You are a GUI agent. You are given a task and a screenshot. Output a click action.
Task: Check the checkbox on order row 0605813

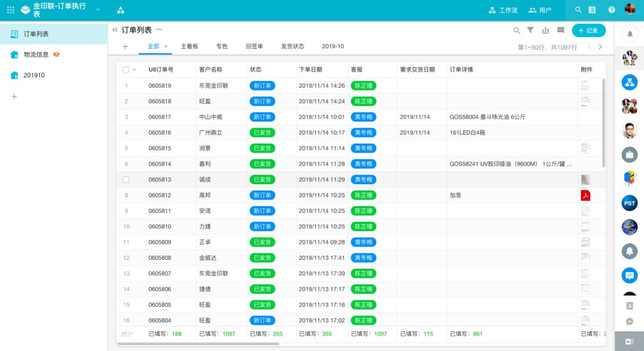coord(127,179)
